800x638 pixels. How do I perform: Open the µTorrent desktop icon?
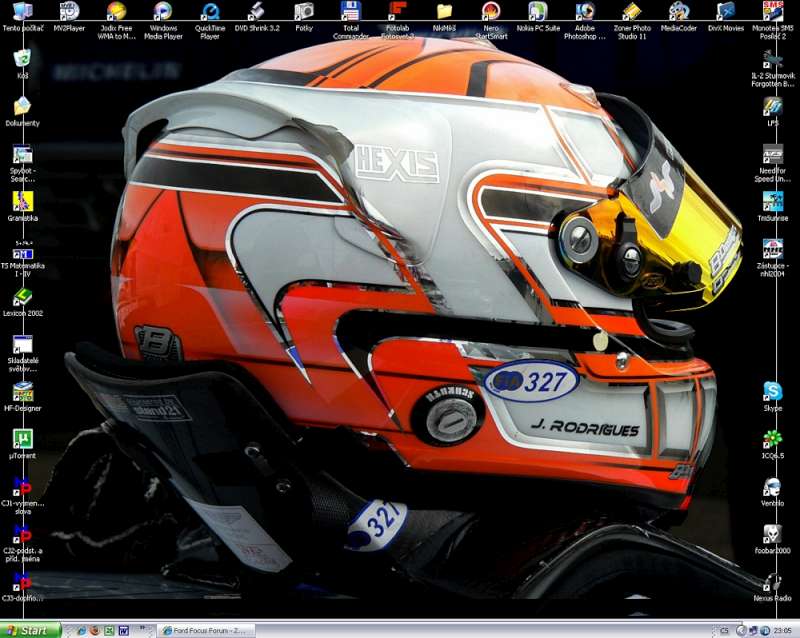(x=22, y=438)
